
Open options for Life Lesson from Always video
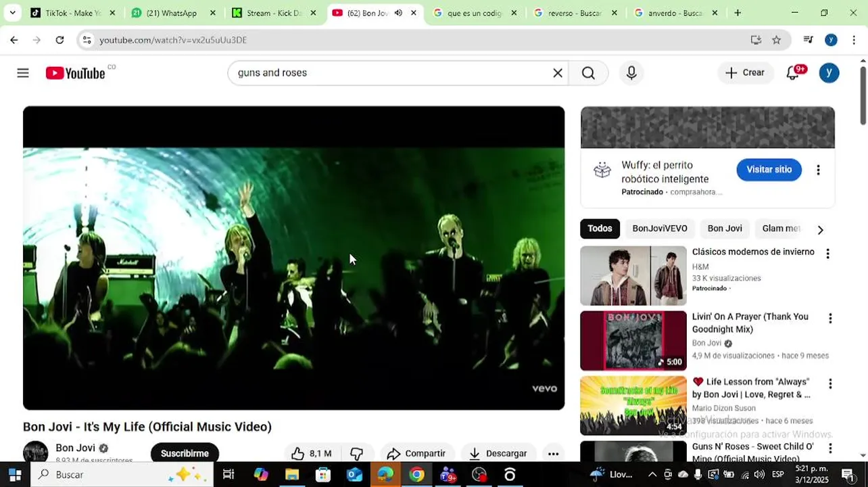pos(829,384)
